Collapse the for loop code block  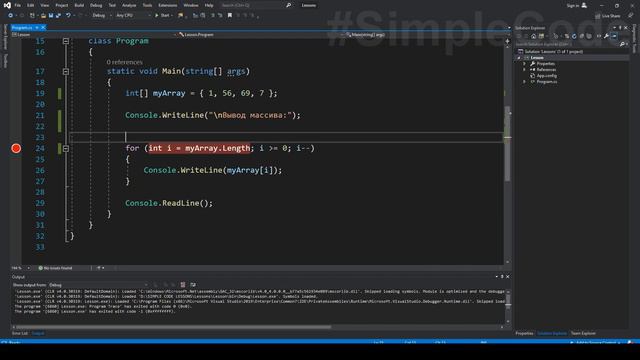(66, 149)
